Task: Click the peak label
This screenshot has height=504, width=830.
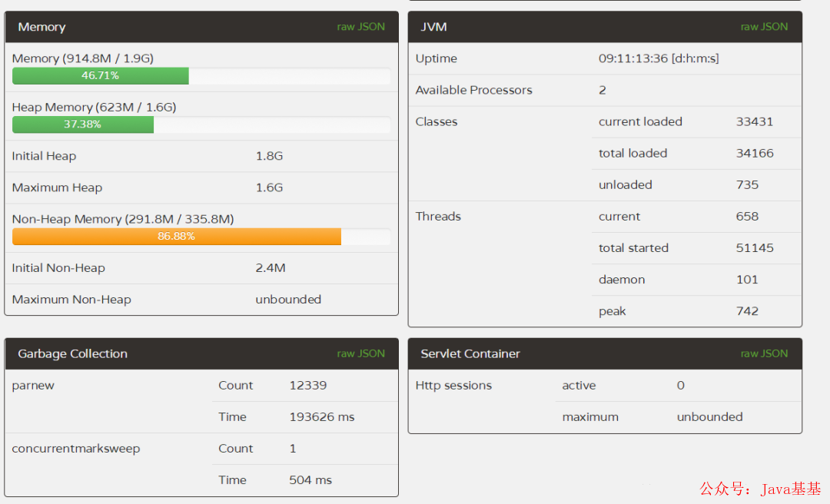Action: 612,311
